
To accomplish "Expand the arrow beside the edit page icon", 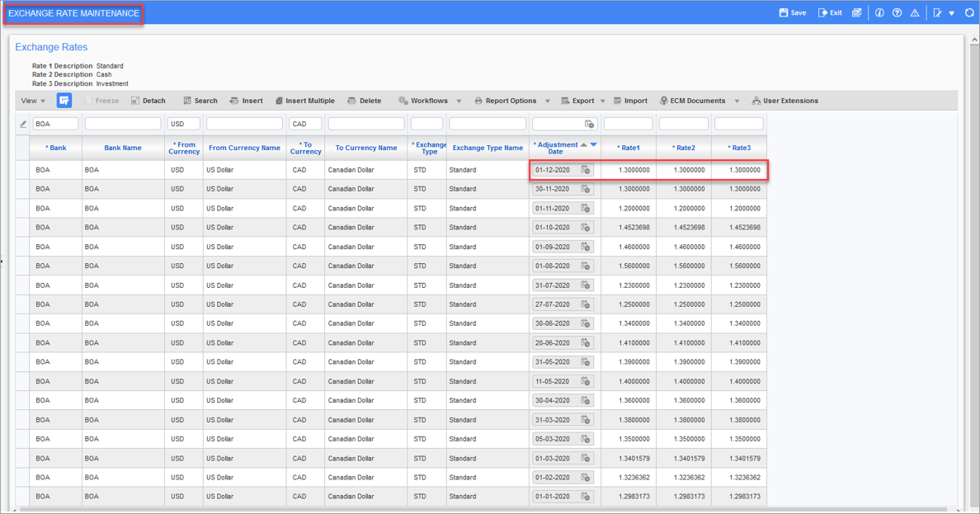I will 951,13.
